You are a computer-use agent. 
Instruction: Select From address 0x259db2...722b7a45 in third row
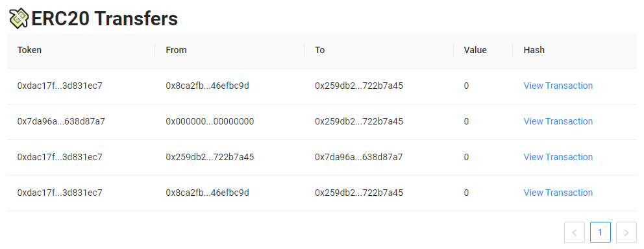tap(210, 157)
